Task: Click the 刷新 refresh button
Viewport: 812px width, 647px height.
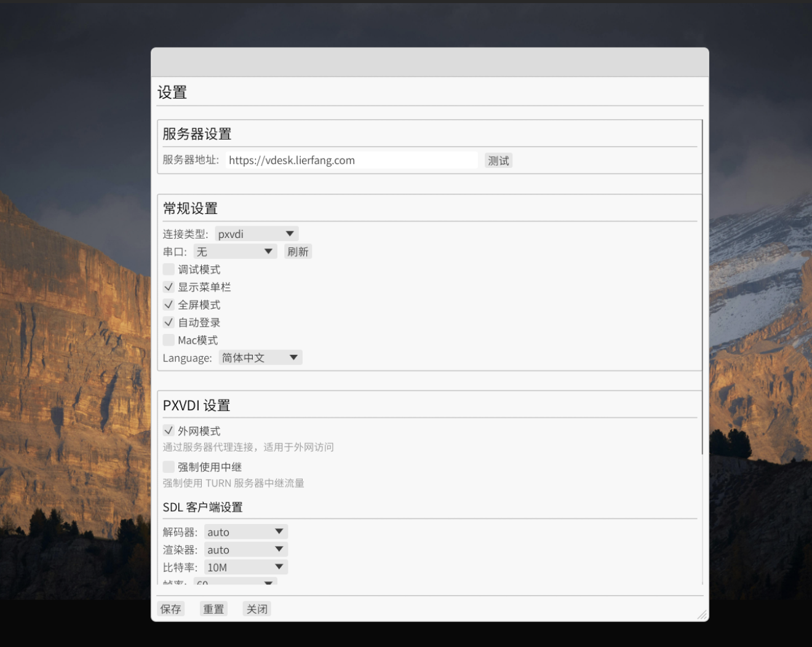Action: pos(298,252)
